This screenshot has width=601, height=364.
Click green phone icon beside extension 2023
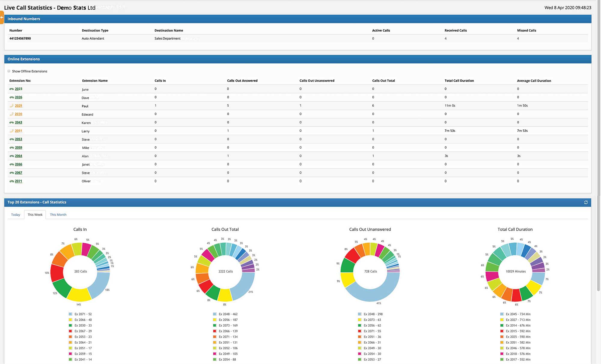pyautogui.click(x=11, y=89)
